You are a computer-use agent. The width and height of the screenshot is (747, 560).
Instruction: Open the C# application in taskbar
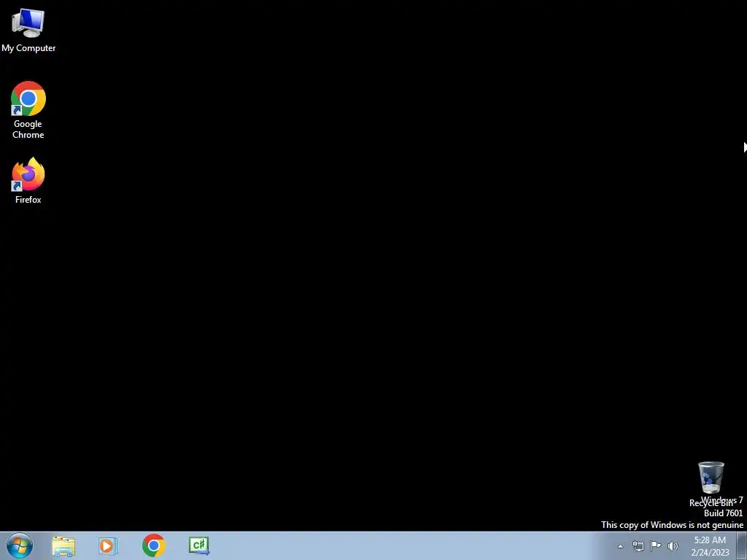[x=198, y=545]
